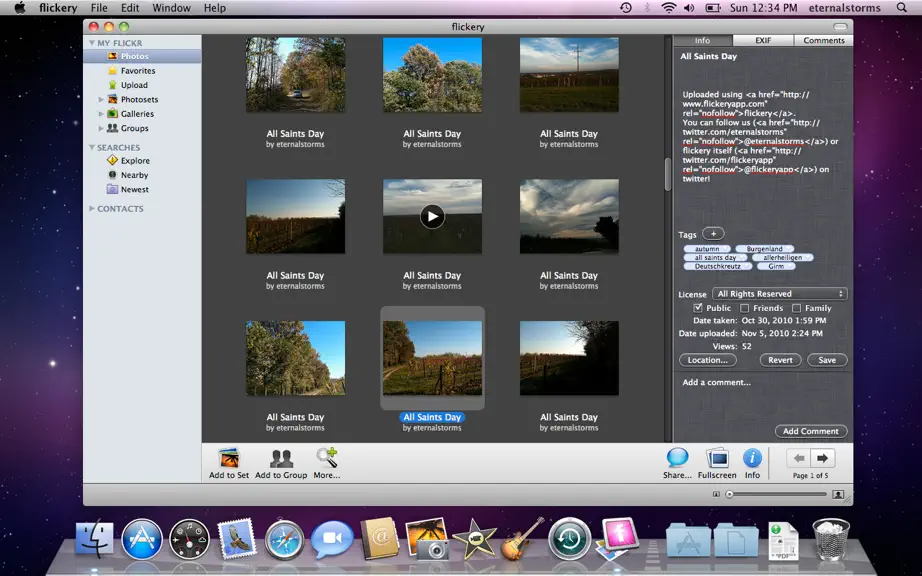Go to previous page arrow
The image size is (922, 576).
798,458
